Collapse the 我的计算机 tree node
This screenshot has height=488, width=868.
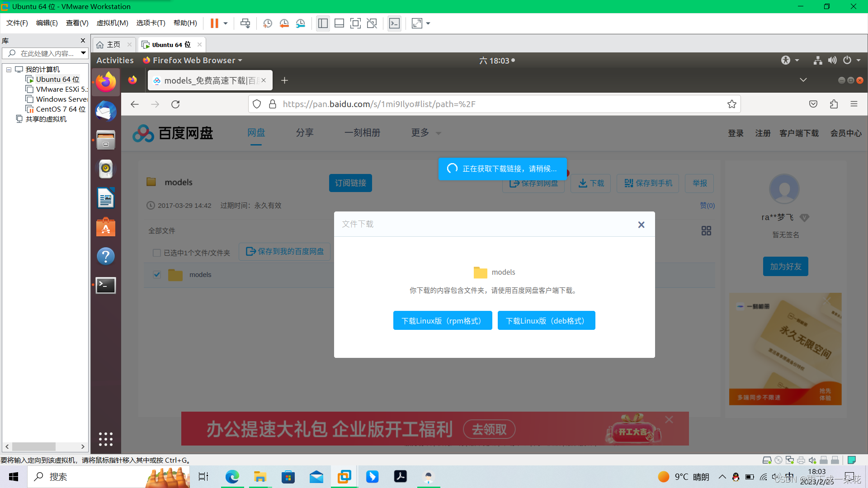coord(9,70)
